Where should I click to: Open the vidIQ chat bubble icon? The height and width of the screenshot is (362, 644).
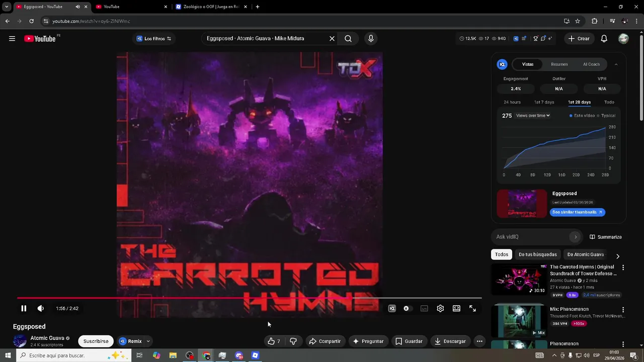click(x=543, y=39)
